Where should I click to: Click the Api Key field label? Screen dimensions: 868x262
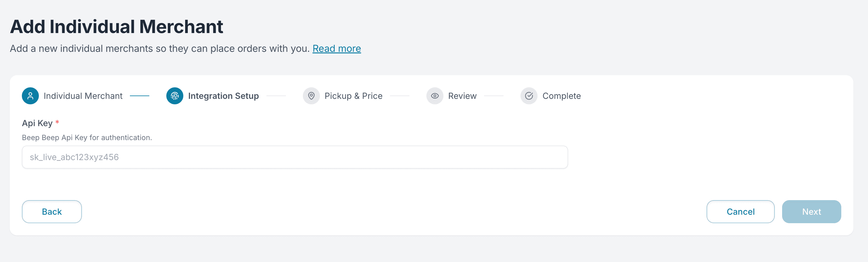pos(37,123)
